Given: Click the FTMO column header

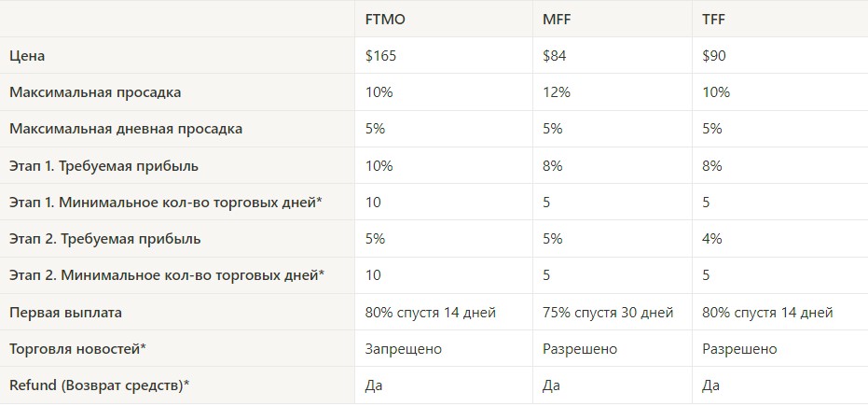Looking at the screenshot, I should tap(385, 20).
